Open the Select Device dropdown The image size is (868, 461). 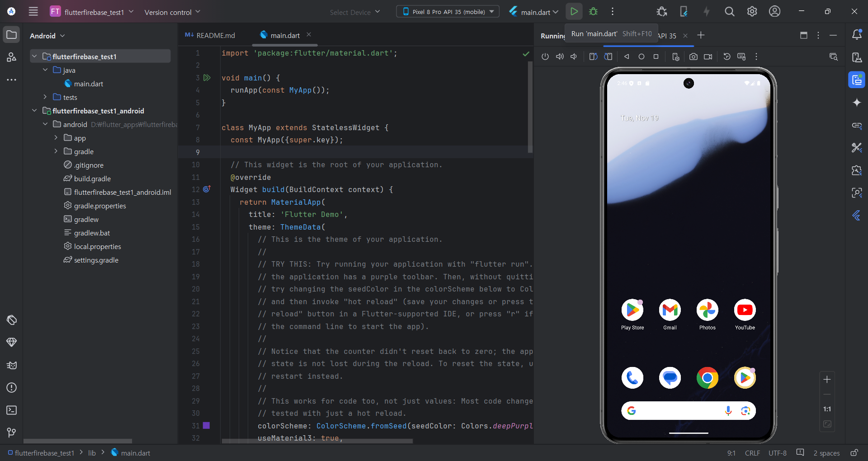(355, 12)
